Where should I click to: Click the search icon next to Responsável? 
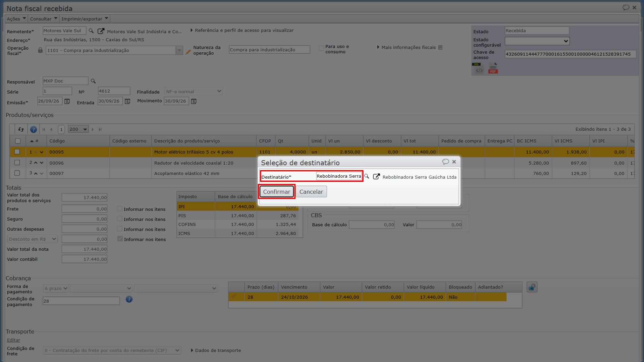(x=93, y=81)
